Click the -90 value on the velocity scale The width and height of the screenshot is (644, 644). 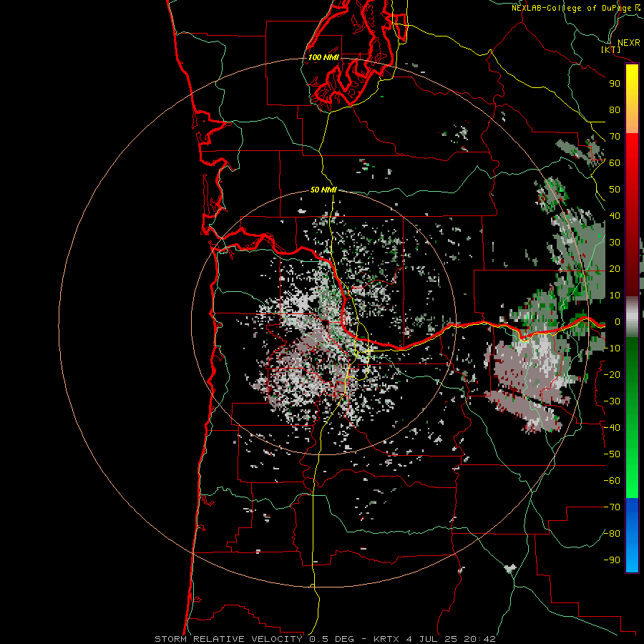point(612,560)
